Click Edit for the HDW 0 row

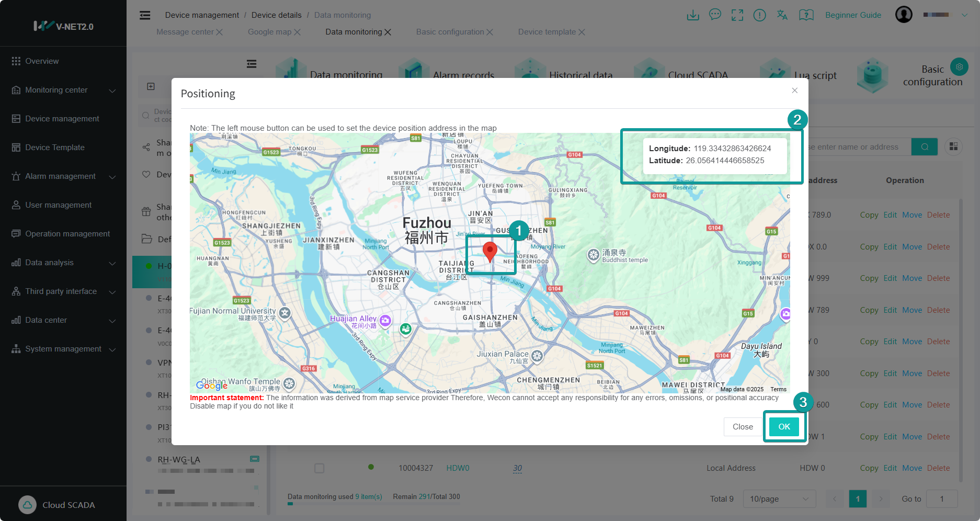pyautogui.click(x=890, y=468)
